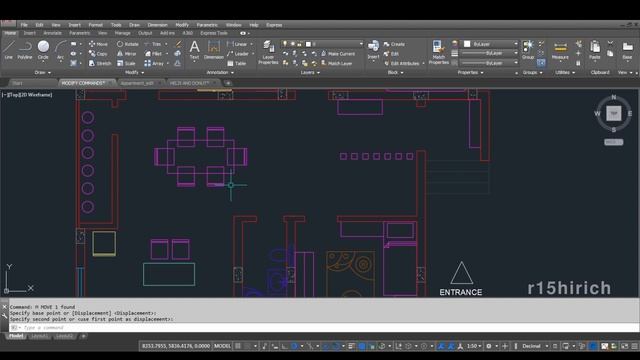The width and height of the screenshot is (640, 360).
Task: Open the File menu
Action: pos(24,25)
